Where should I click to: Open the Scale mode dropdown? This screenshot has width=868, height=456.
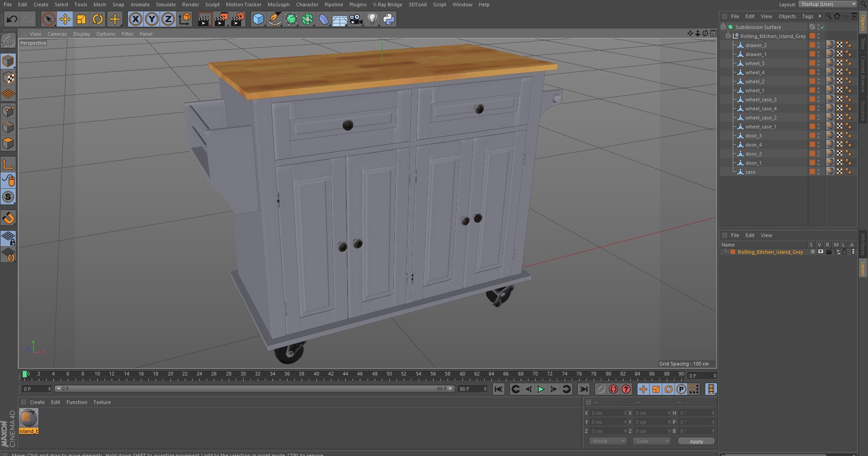651,441
